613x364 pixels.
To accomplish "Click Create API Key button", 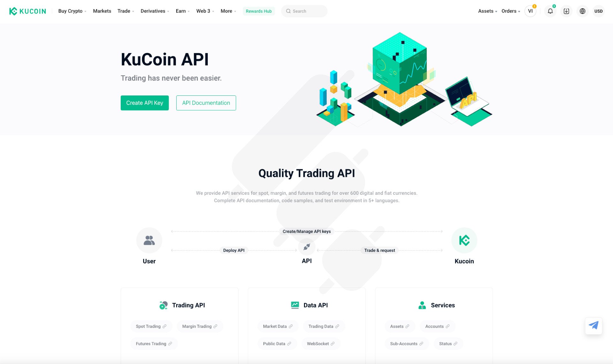I will point(145,103).
